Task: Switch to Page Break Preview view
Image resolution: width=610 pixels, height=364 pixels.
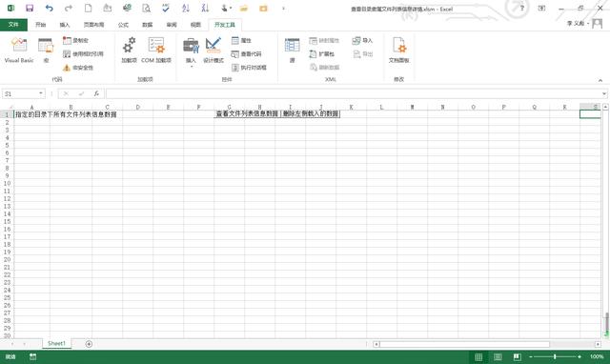Action: pos(517,356)
